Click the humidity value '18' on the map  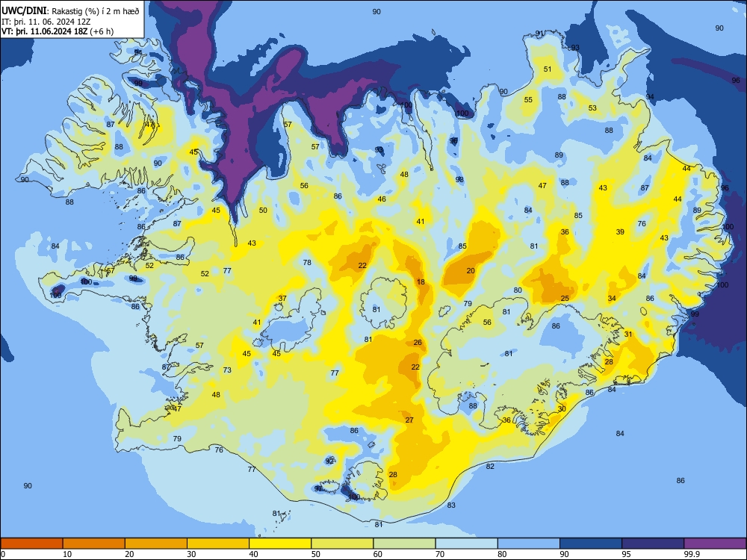tap(421, 282)
